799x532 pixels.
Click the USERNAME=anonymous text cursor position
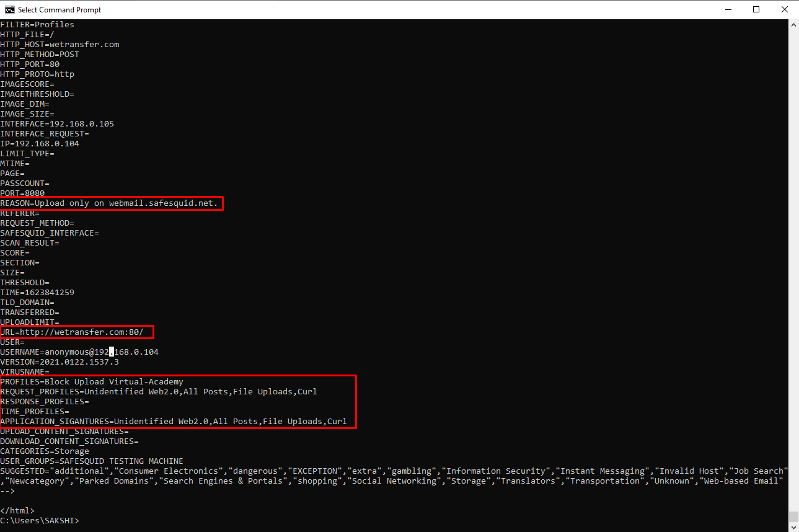coord(110,352)
